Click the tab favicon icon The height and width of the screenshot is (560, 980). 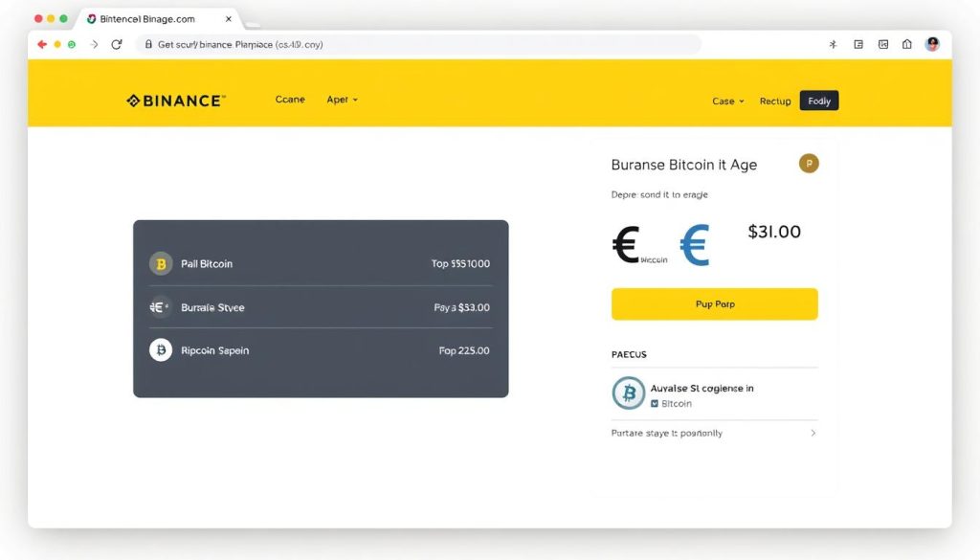pos(91,19)
